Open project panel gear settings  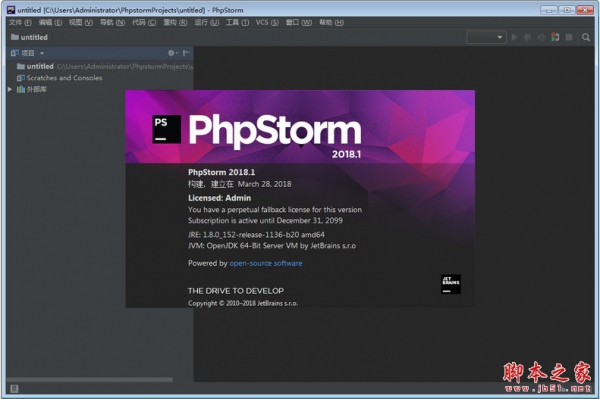tap(173, 53)
